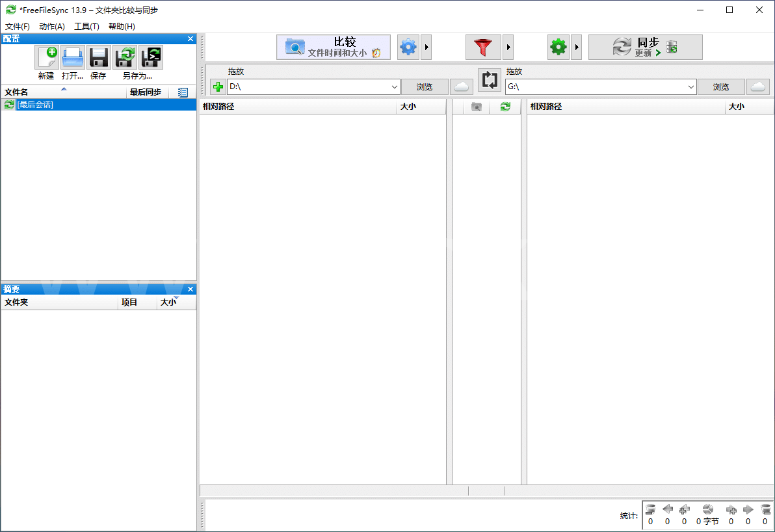This screenshot has width=775, height=532.
Task: Open synchronization settings green gear icon
Action: pyautogui.click(x=558, y=47)
